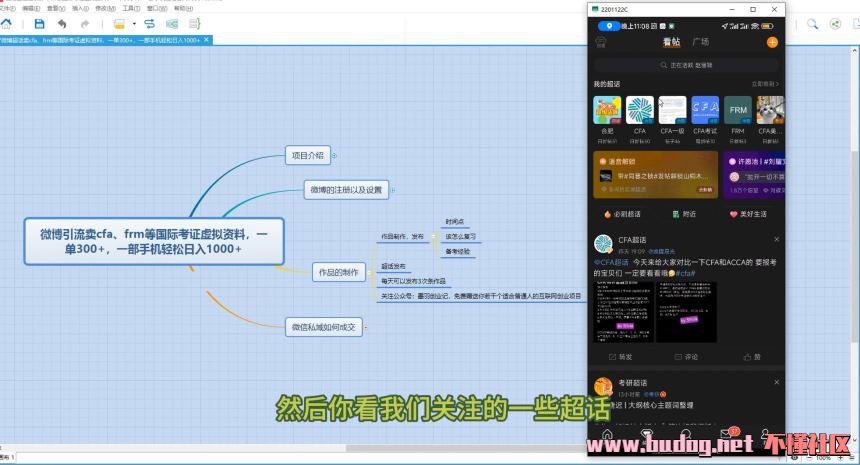Image resolution: width=860 pixels, height=465 pixels.
Task: Open the 文件 menu
Action: pos(7,8)
